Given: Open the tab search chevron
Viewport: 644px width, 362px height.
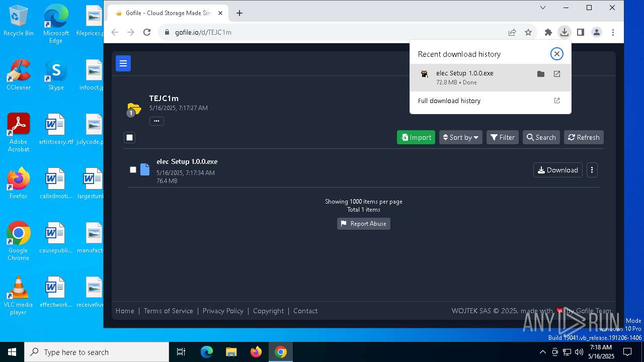Looking at the screenshot, I should click(x=543, y=8).
